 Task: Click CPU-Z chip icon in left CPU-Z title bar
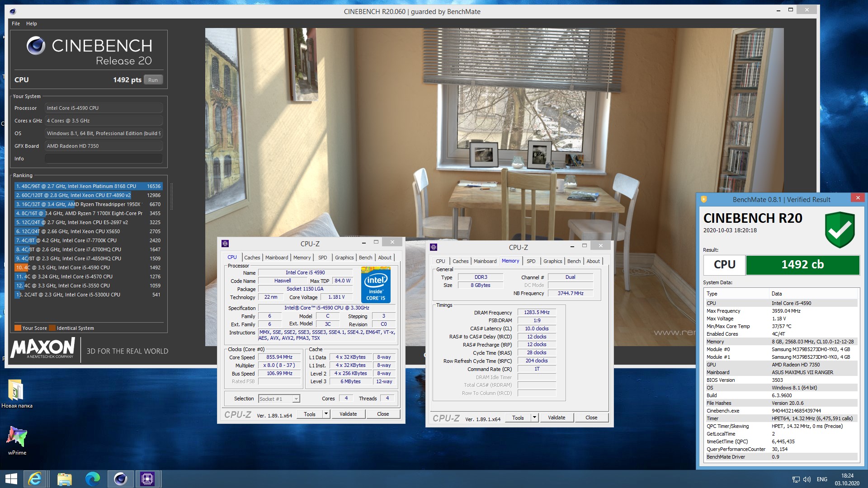click(225, 244)
